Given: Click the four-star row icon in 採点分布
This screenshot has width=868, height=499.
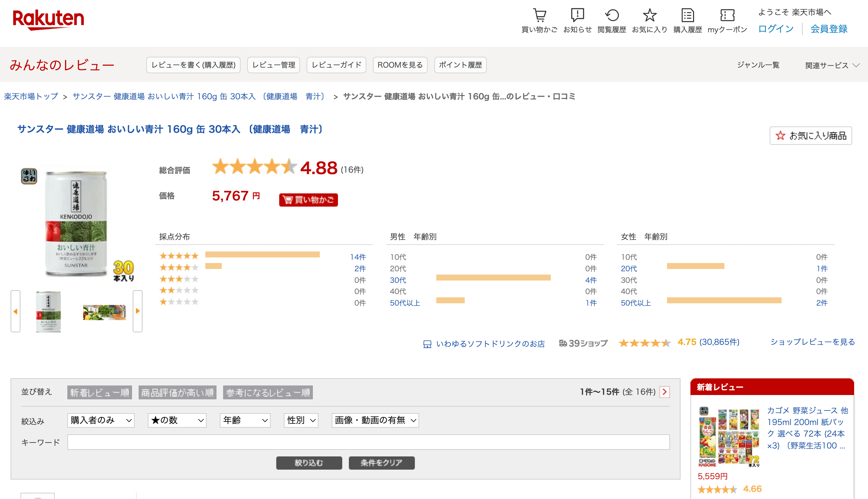Looking at the screenshot, I should tap(179, 267).
